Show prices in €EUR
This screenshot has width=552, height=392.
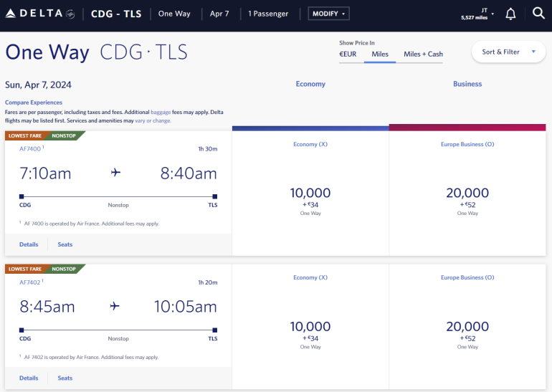pos(348,54)
